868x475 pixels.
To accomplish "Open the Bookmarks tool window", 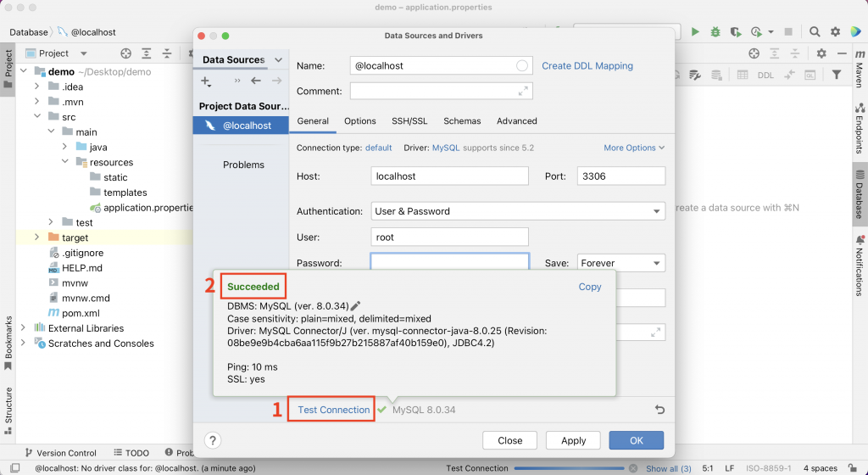I will tap(8, 344).
